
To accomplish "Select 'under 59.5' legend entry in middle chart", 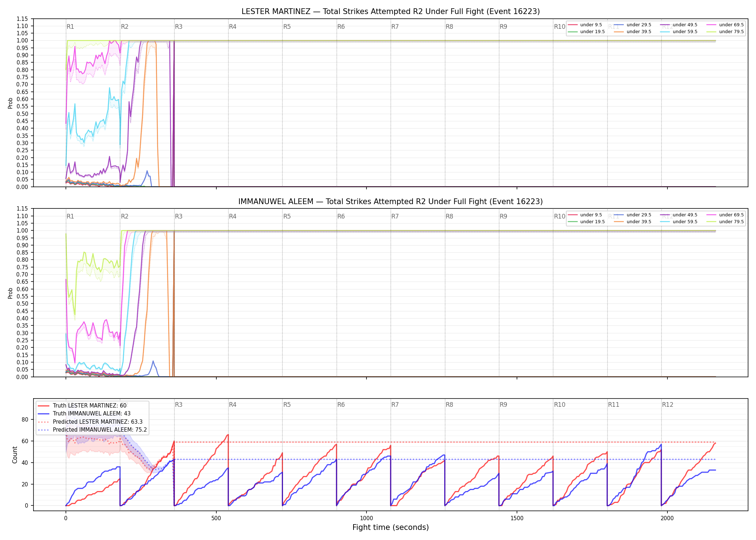I will point(678,222).
